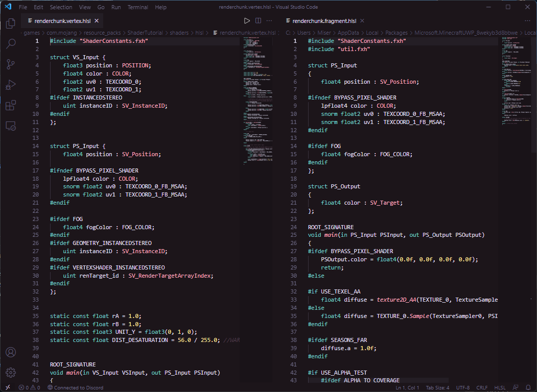The height and width of the screenshot is (392, 537).
Task: Click 'shaders' breadcrumb segment
Action: click(179, 33)
